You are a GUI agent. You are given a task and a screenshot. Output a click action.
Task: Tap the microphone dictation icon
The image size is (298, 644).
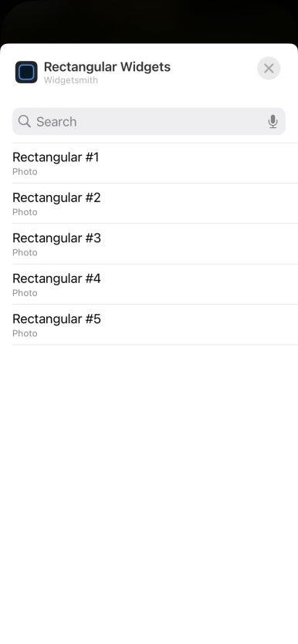[x=273, y=122]
